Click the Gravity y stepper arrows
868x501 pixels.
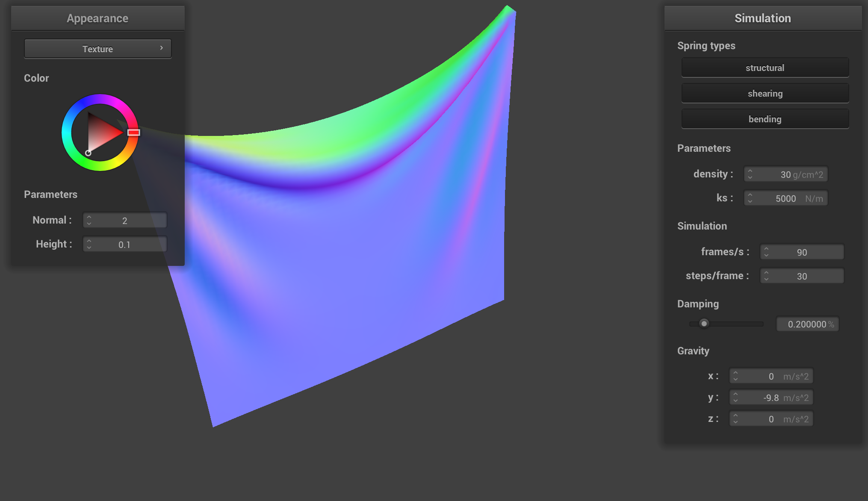click(735, 397)
